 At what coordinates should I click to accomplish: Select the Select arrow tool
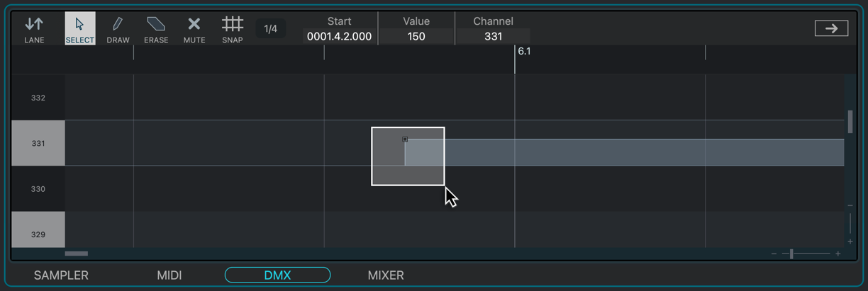click(79, 29)
